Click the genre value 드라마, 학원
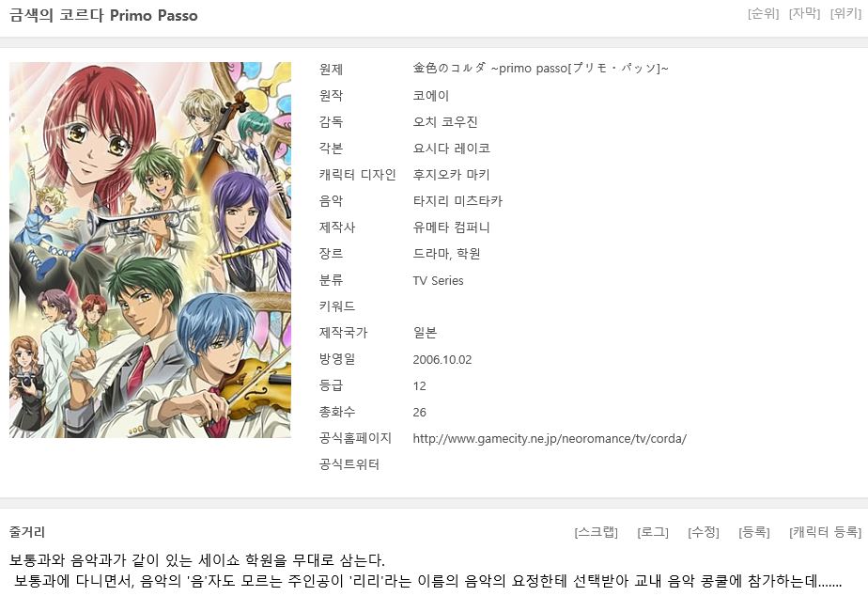Image resolution: width=868 pixels, height=596 pixels. click(447, 254)
